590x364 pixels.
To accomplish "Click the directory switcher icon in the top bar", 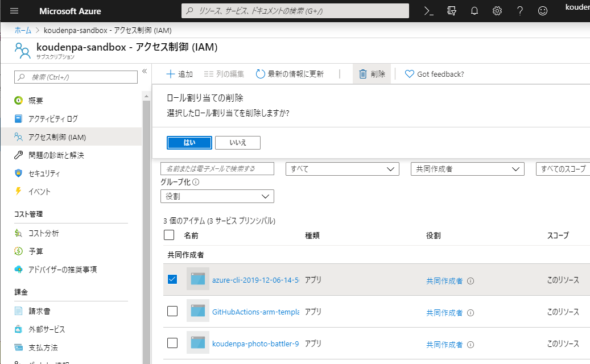I will click(451, 10).
